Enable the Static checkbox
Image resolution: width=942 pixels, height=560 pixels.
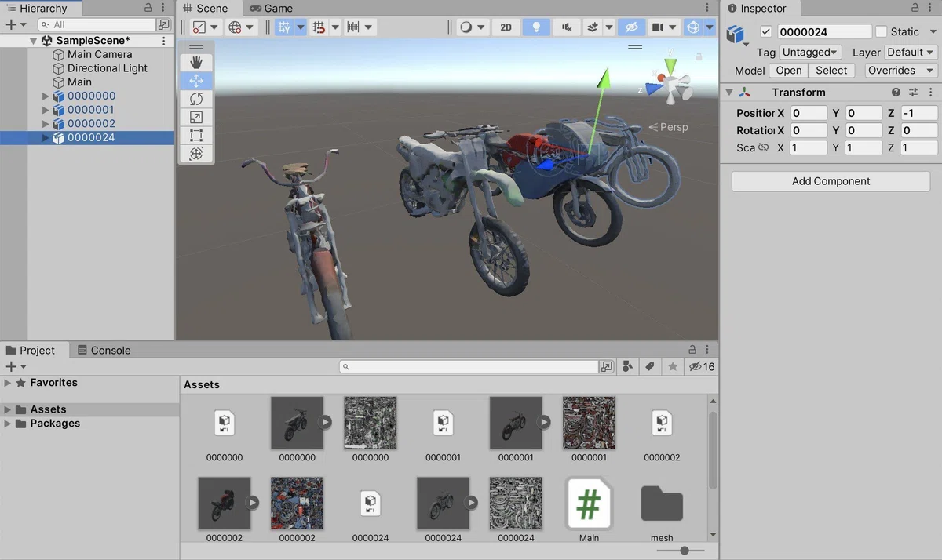tap(882, 32)
